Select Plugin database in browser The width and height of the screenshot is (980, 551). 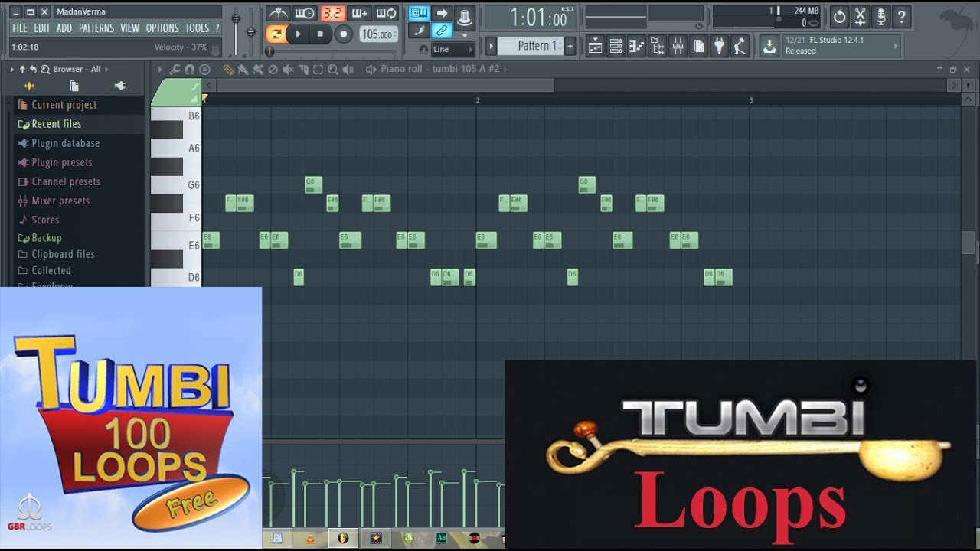(66, 143)
